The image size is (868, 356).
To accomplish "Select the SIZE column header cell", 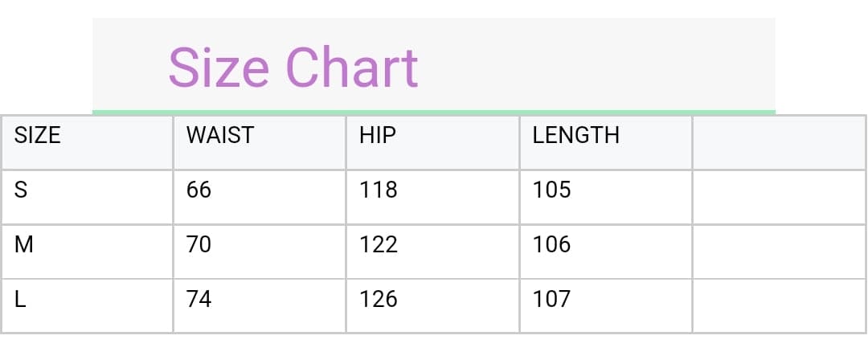I will point(87,142).
